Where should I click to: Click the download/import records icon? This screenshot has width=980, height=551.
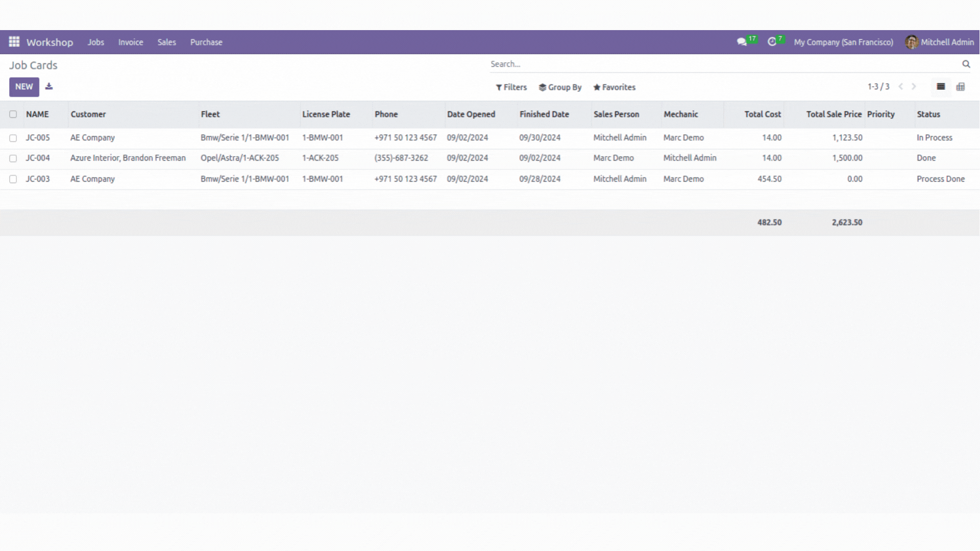[x=49, y=86]
